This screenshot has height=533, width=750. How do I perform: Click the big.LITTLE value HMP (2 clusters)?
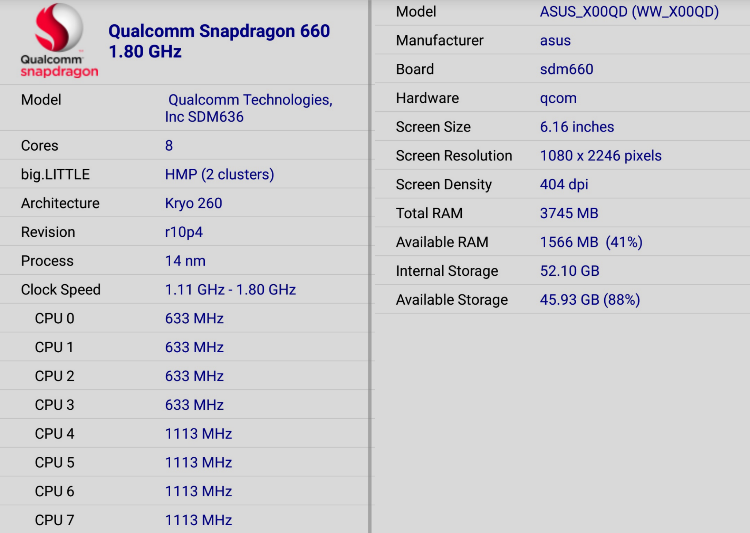point(220,175)
